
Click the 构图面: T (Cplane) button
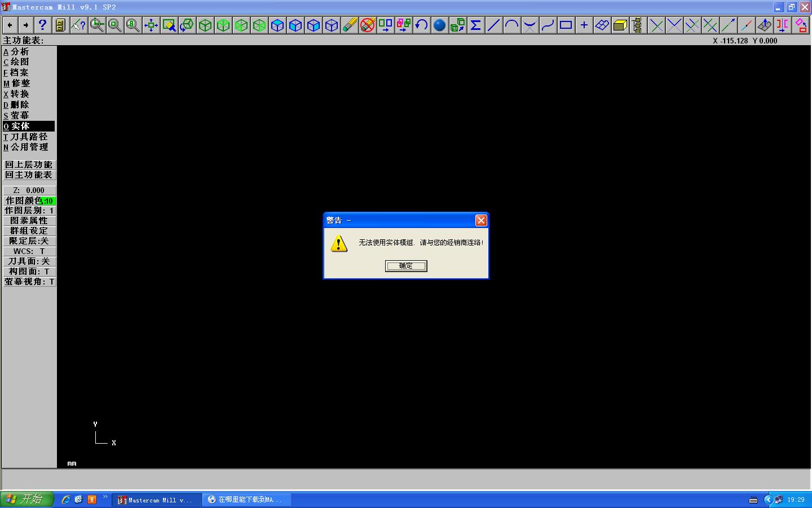(29, 271)
